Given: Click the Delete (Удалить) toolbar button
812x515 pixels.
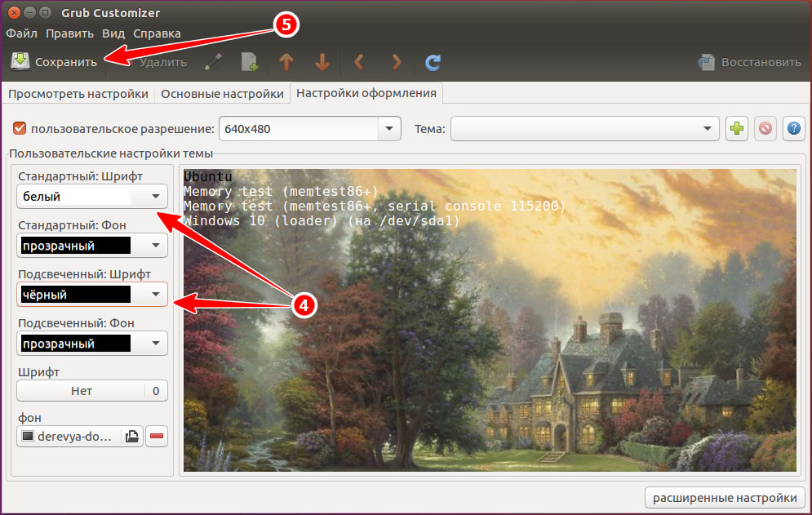Looking at the screenshot, I should point(156,62).
